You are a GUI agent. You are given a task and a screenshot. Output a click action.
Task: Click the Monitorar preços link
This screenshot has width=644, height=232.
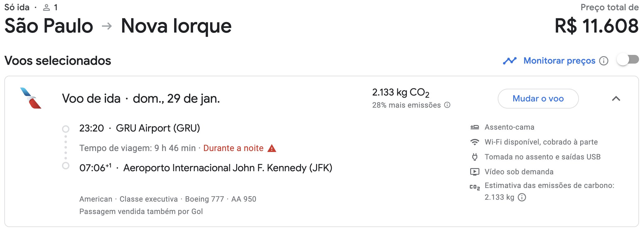pos(559,61)
